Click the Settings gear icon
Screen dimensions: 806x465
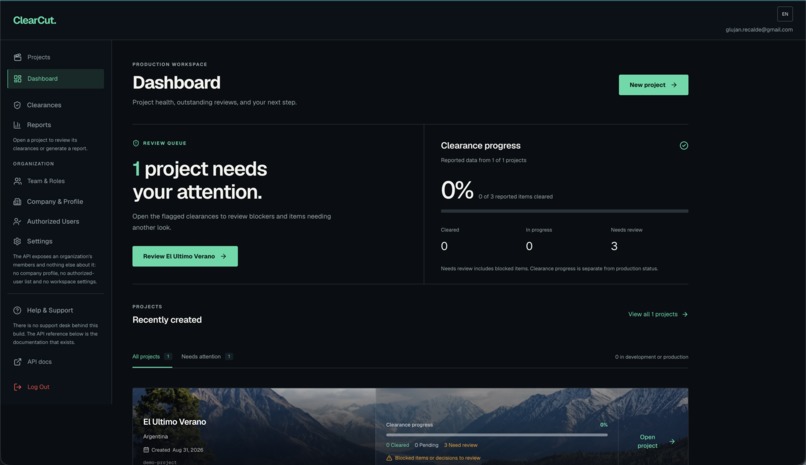tap(17, 241)
